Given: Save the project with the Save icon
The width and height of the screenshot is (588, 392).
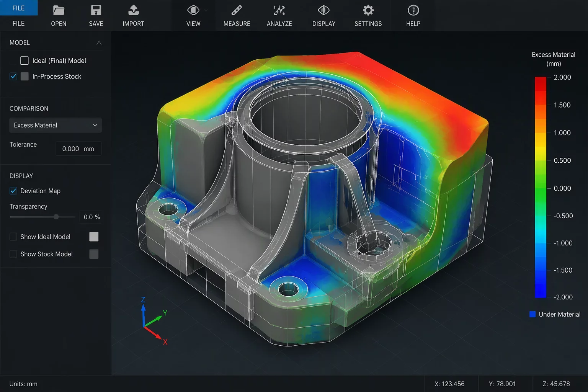Looking at the screenshot, I should 96,10.
